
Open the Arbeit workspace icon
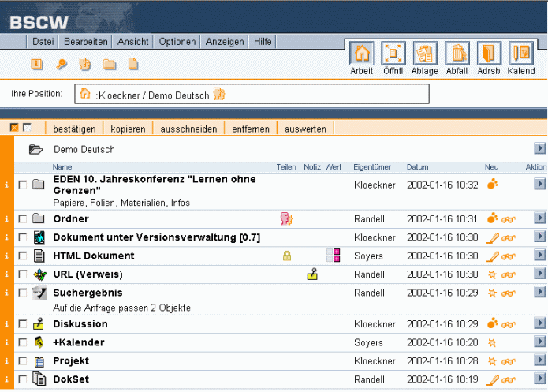click(x=361, y=54)
